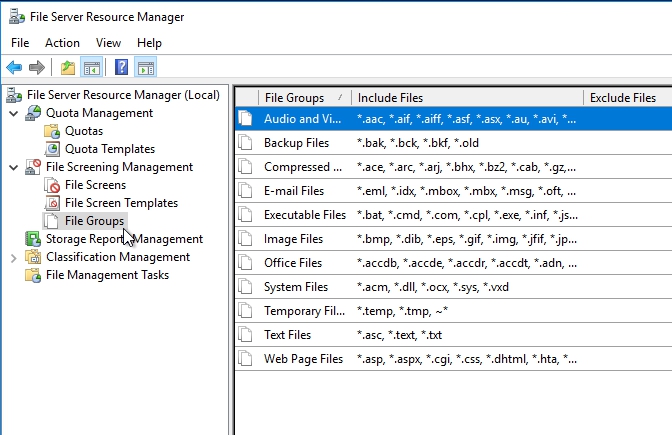
Task: Open the View menu
Action: [x=108, y=43]
